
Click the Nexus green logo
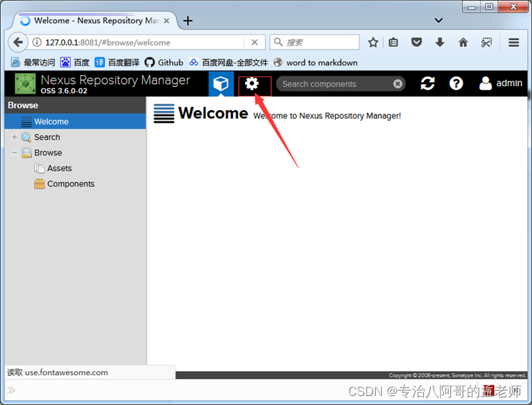point(25,83)
